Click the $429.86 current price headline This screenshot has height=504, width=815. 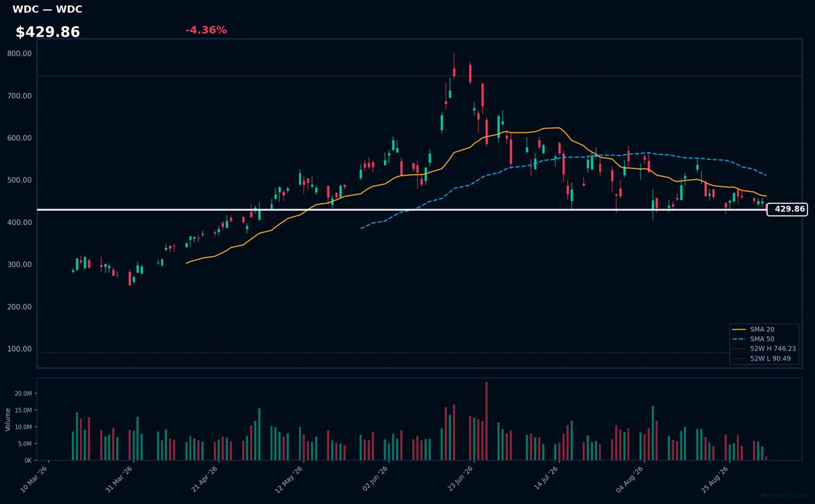48,32
